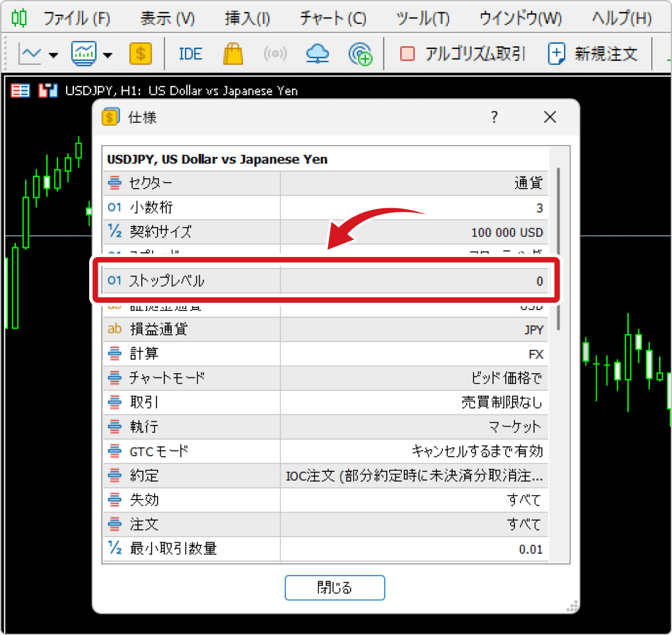Viewport: 672px width, 635px height.
Task: Click the specification list vertical scrollbar
Action: [558, 244]
